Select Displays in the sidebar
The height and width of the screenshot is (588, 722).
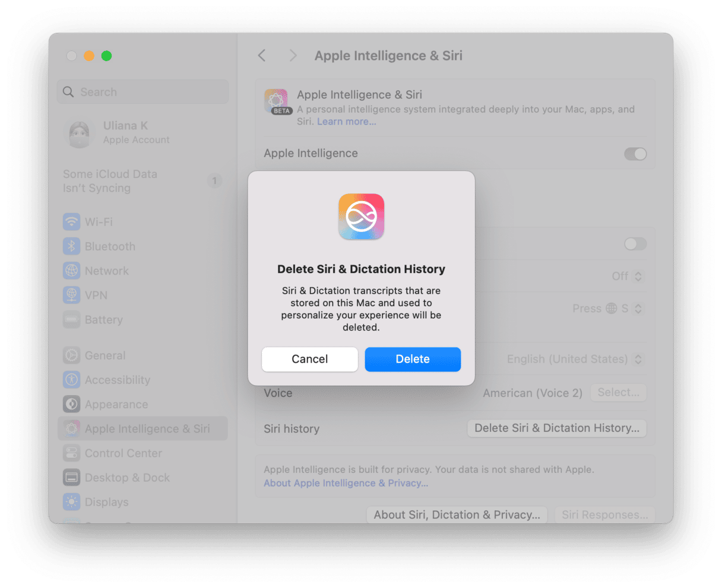point(142,501)
